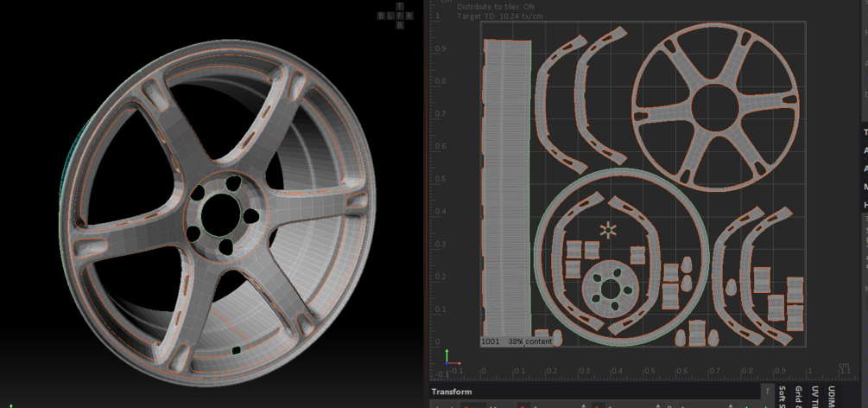Click the B view button left of L
This screenshot has width=868, height=408.
(381, 16)
